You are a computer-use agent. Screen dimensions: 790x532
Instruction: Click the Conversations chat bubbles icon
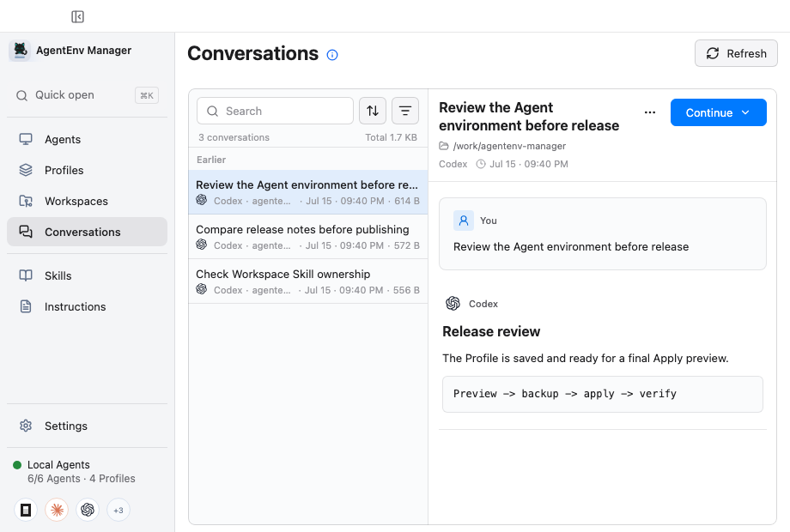click(26, 232)
